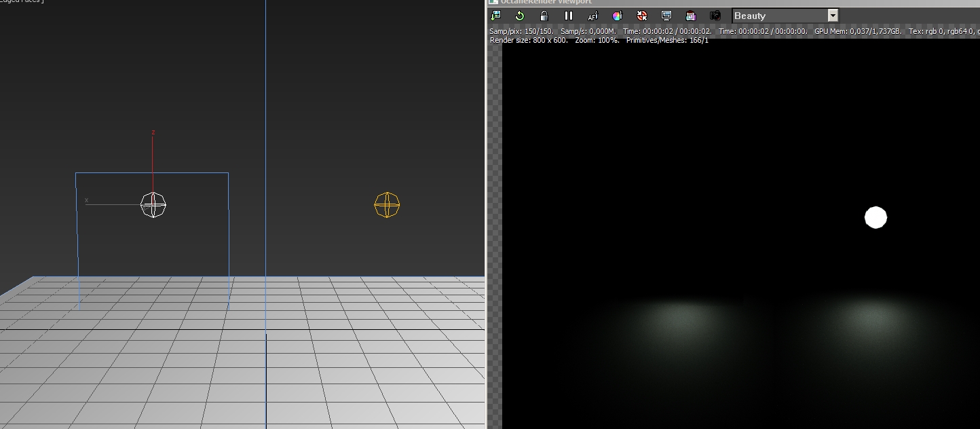Click the Samp/s: 0,000M status text
Screen dimensions: 980x429
[x=588, y=31]
